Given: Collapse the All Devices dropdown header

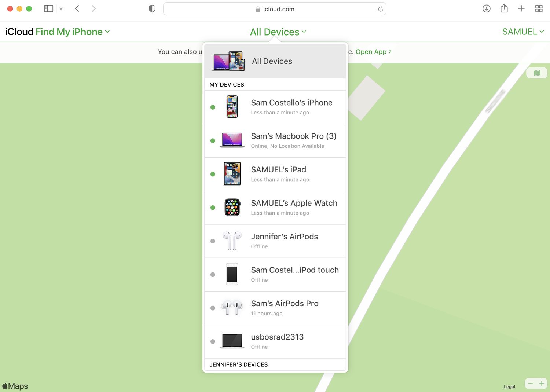Looking at the screenshot, I should 278,32.
